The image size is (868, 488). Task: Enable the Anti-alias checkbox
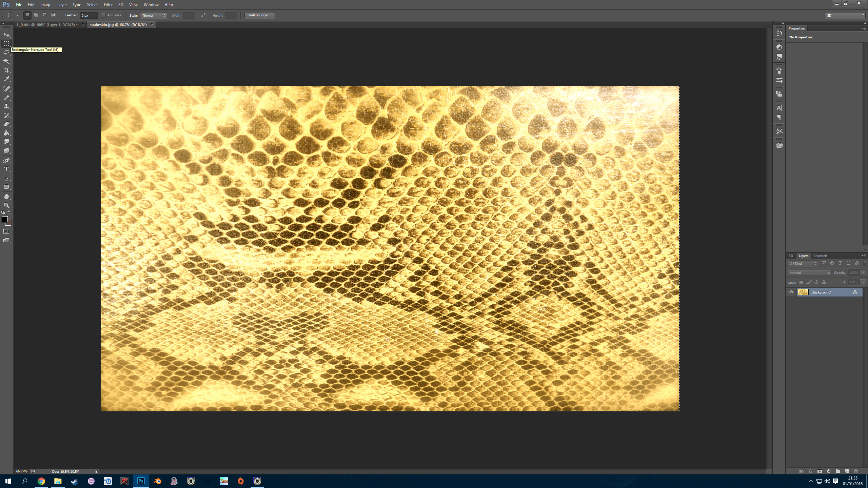pyautogui.click(x=103, y=15)
